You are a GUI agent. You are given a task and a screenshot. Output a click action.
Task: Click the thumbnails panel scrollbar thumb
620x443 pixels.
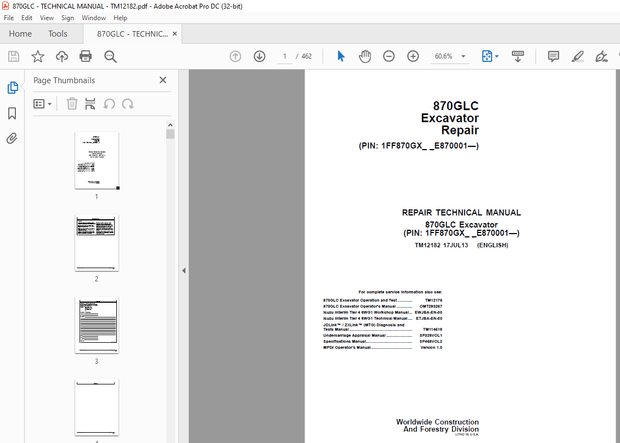[x=170, y=134]
